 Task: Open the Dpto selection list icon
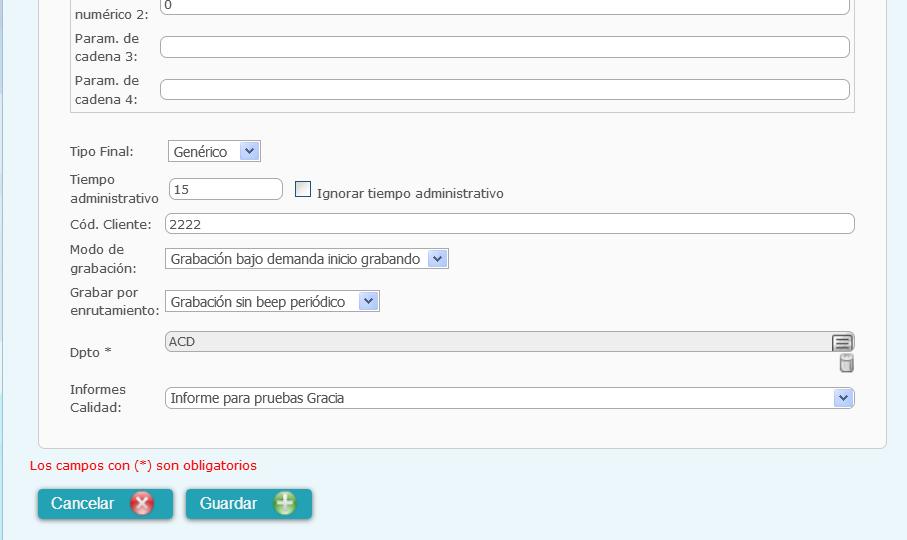coord(842,343)
